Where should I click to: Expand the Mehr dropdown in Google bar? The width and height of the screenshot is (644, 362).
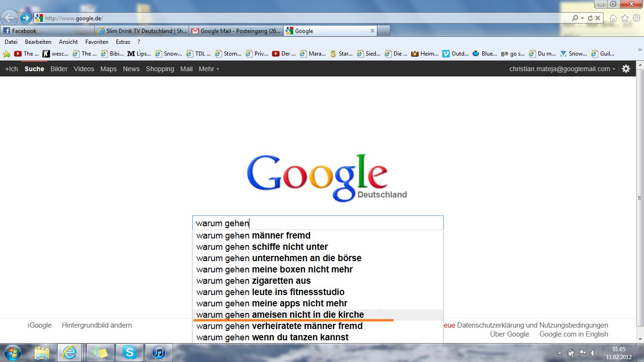click(x=209, y=69)
